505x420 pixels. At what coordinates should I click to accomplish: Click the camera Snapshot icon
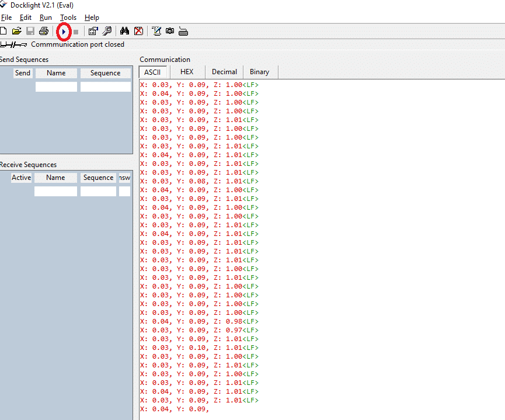[170, 31]
